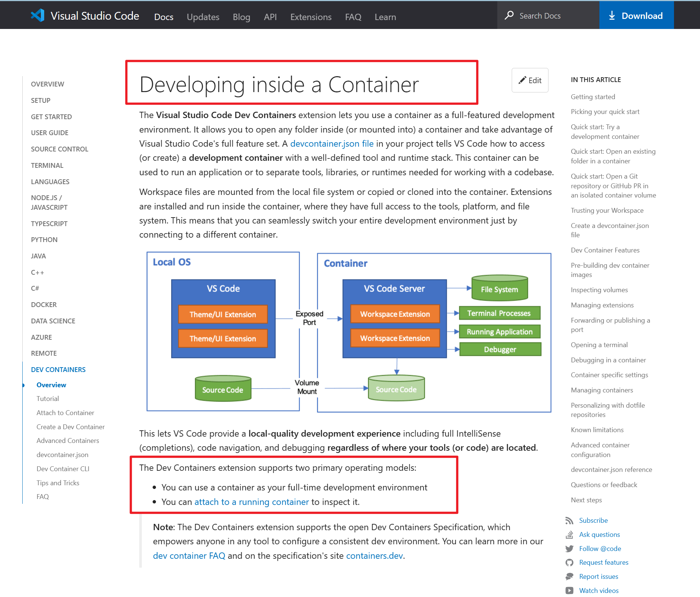Jump to Next steps section
The image size is (700, 597).
(x=586, y=500)
